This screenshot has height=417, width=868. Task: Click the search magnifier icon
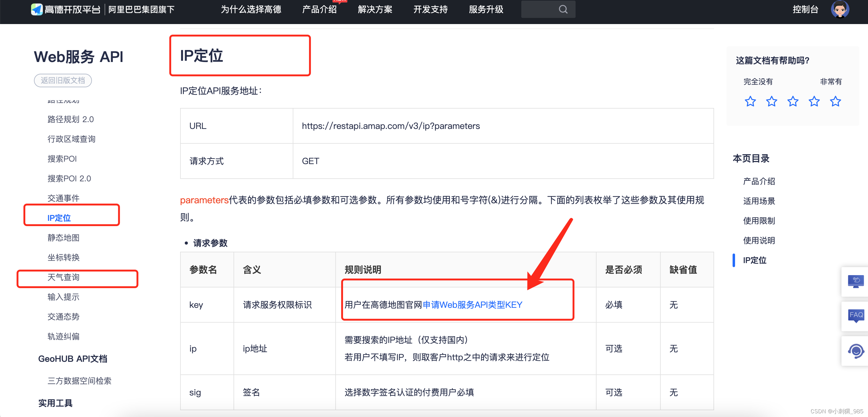(563, 10)
